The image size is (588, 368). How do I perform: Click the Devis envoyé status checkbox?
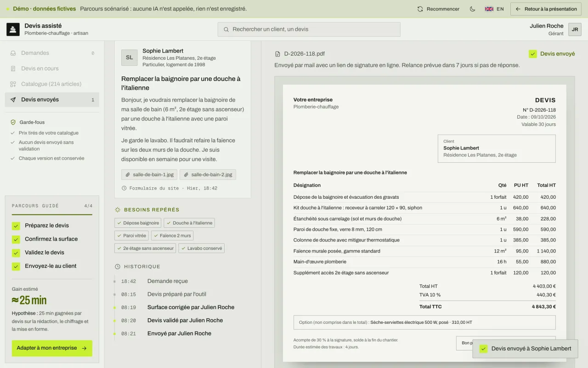533,54
